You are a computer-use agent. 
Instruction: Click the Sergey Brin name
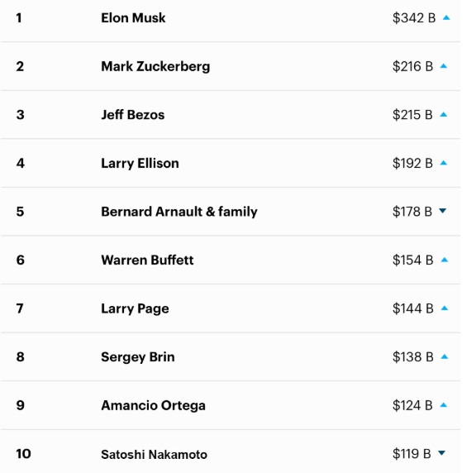click(x=138, y=357)
